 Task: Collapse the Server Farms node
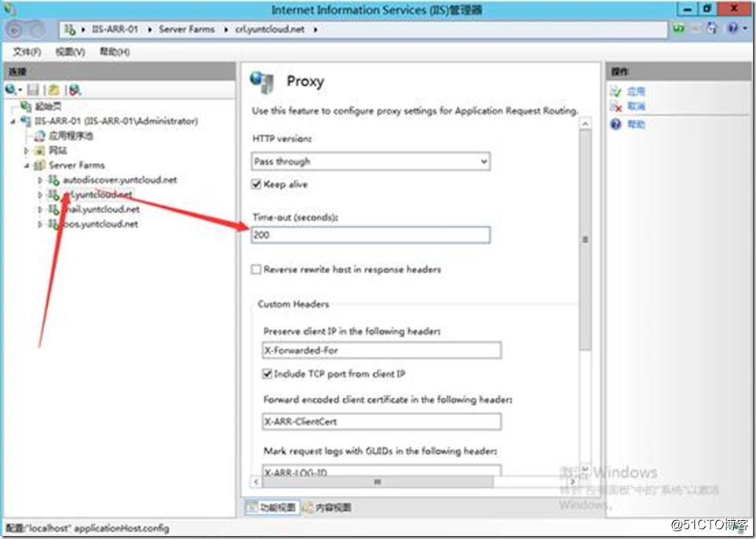click(x=27, y=166)
